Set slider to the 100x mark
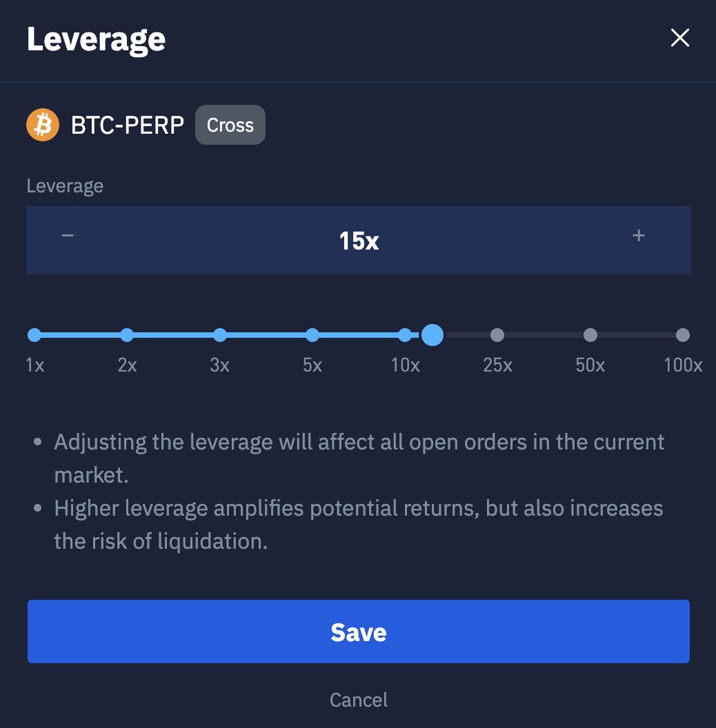This screenshot has width=716, height=728. (683, 335)
